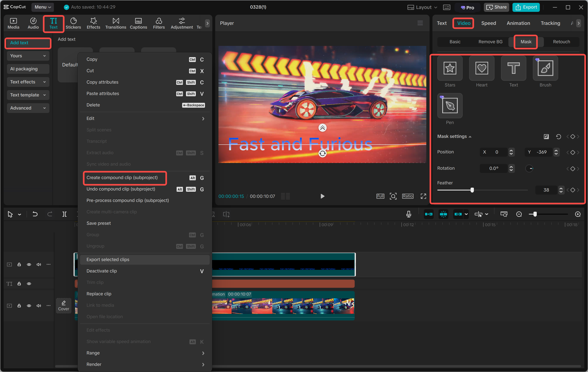The image size is (588, 372).
Task: Open the Filters panel
Action: [x=159, y=23]
